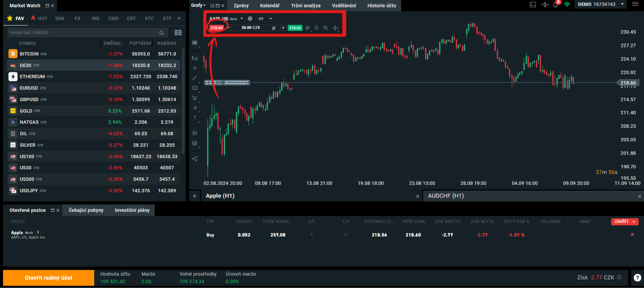This screenshot has height=288, width=644.
Task: Open the chart type candlestick selector
Action: tap(308, 28)
